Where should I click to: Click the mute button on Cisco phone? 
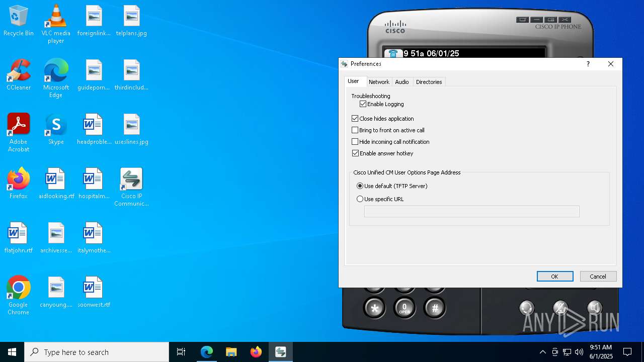[560, 308]
